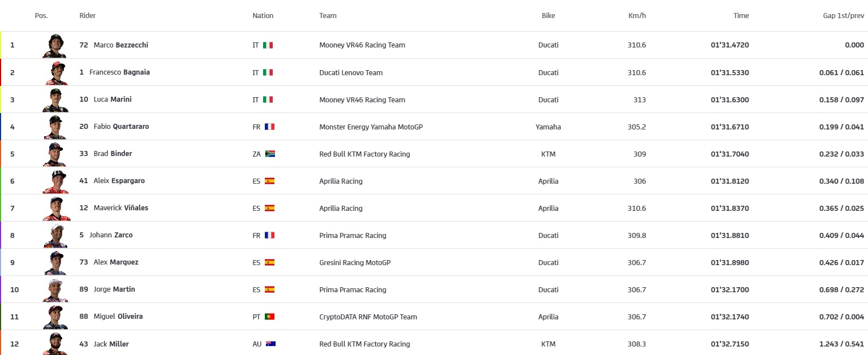868x355 pixels.
Task: Click Francesco Bagnaia's rider photo
Action: tap(55, 72)
